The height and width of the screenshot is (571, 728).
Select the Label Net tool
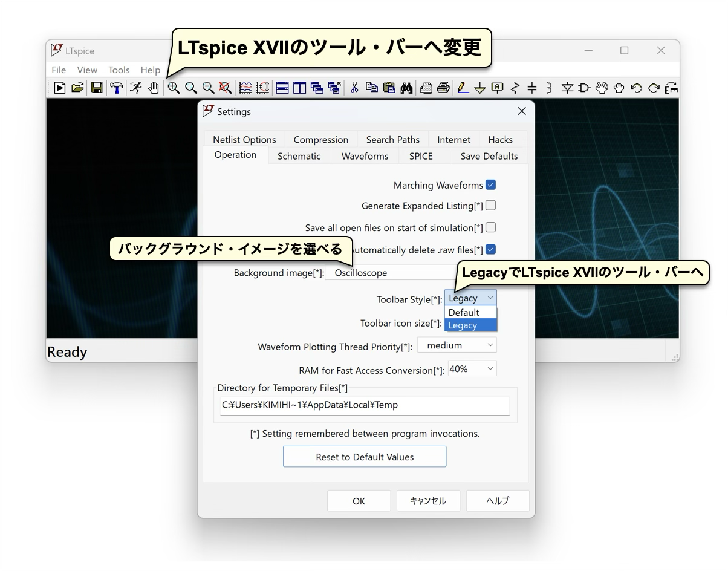(x=498, y=88)
